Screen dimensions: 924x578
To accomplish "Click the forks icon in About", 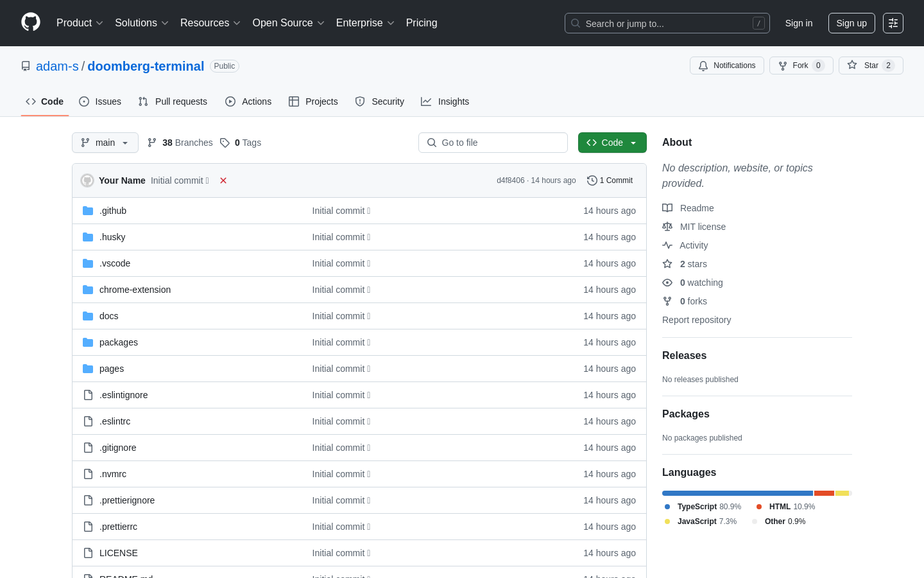I will click(x=667, y=301).
